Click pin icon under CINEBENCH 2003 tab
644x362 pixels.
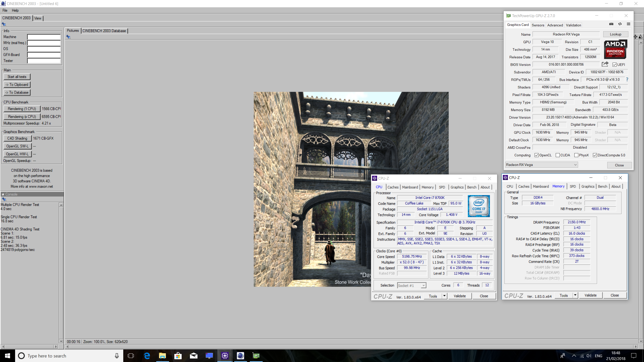click(x=4, y=24)
